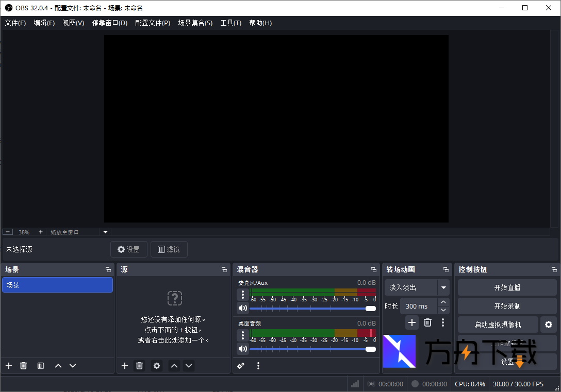
Task: Open the mixer options ⋮ menu
Action: click(x=258, y=366)
